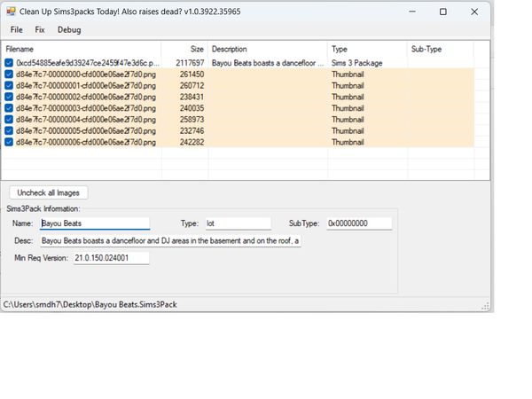Select size value 232746
This screenshot has width=532, height=399.
coord(192,131)
